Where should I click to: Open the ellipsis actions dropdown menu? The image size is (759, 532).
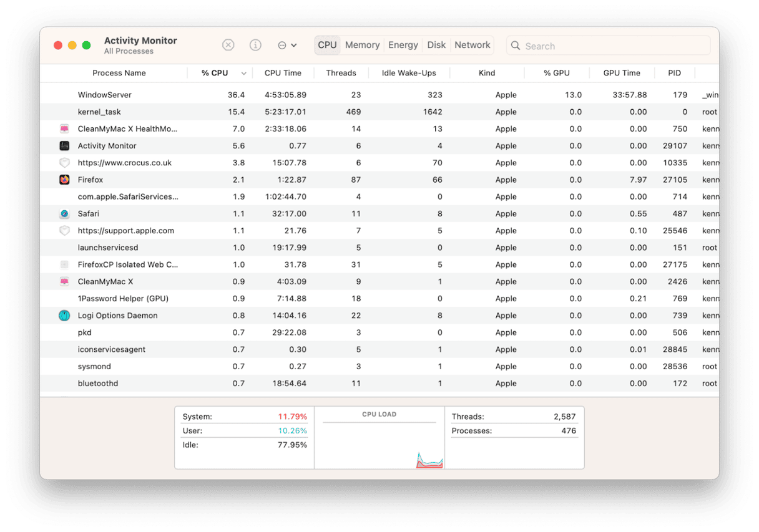coord(286,45)
